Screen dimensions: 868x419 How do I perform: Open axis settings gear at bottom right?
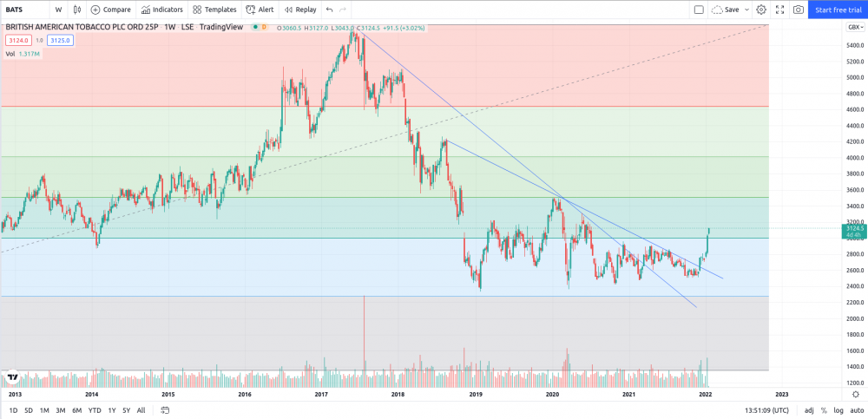click(855, 394)
